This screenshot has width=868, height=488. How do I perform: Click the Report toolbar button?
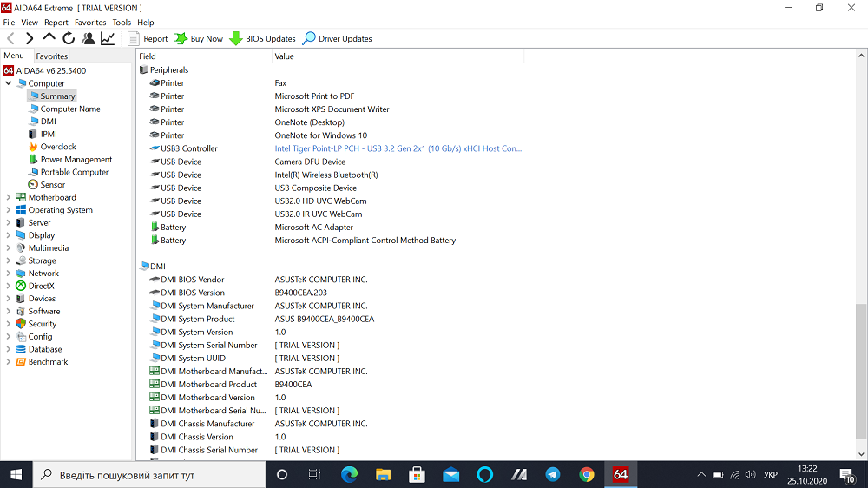click(148, 39)
